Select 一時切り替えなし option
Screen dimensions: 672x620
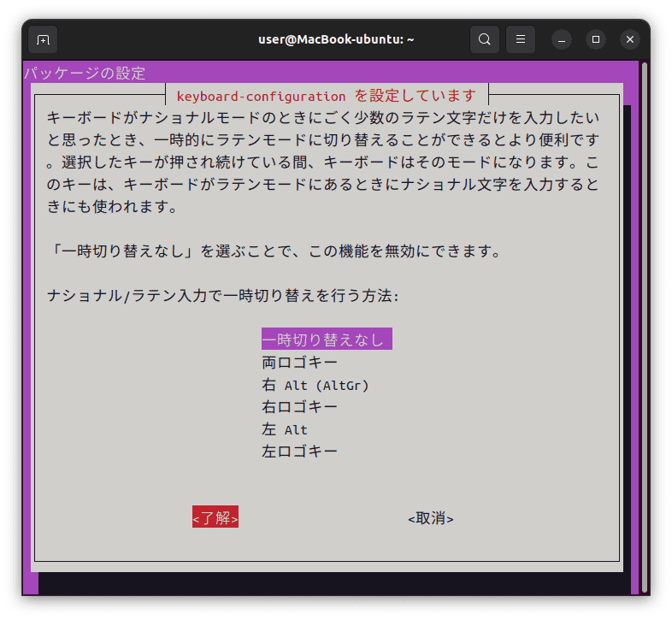point(327,340)
